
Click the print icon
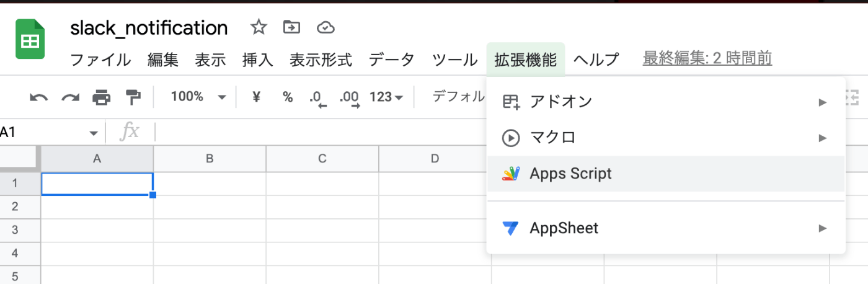(102, 97)
